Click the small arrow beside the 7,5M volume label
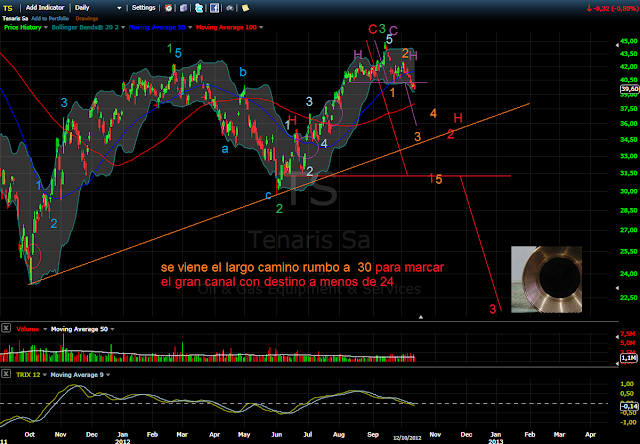This screenshot has height=444, width=640. (617, 337)
